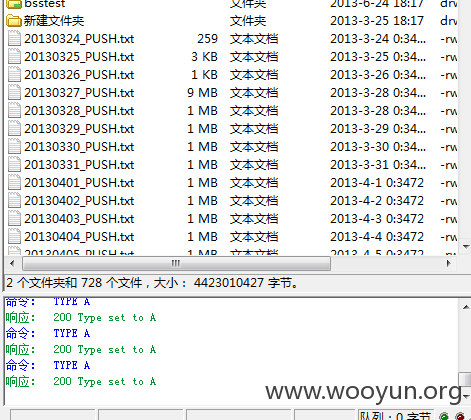Select file 20130325_PUSH.txt by name
Image resolution: width=471 pixels, height=420 pixels.
(79, 57)
